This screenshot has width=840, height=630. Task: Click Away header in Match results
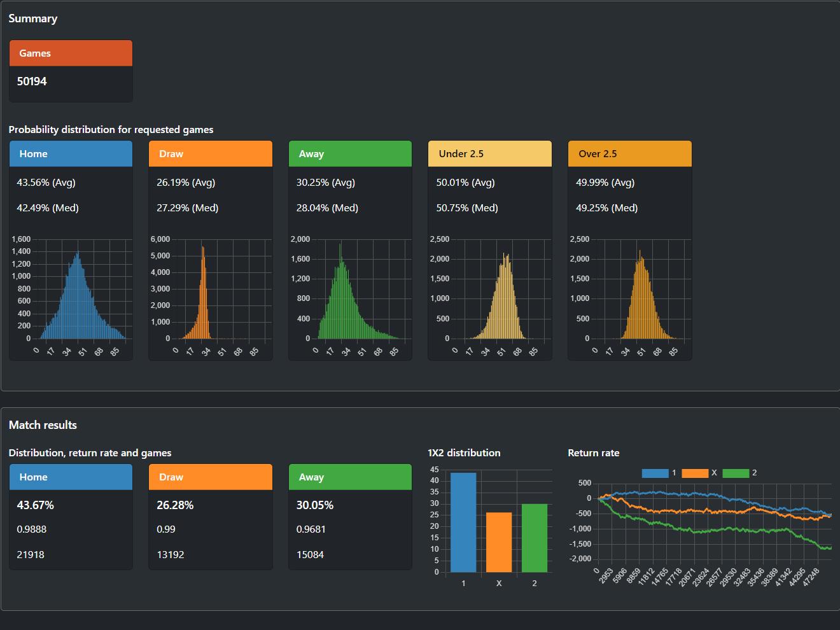click(350, 477)
